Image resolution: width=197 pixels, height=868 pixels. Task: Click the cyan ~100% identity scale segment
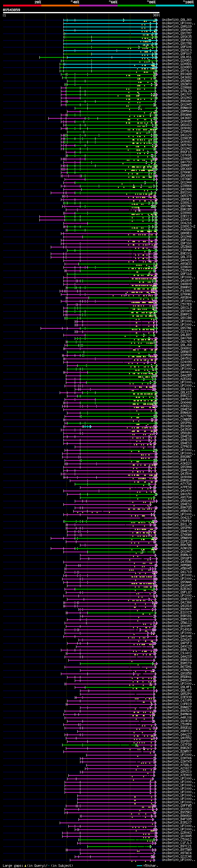click(175, 6)
